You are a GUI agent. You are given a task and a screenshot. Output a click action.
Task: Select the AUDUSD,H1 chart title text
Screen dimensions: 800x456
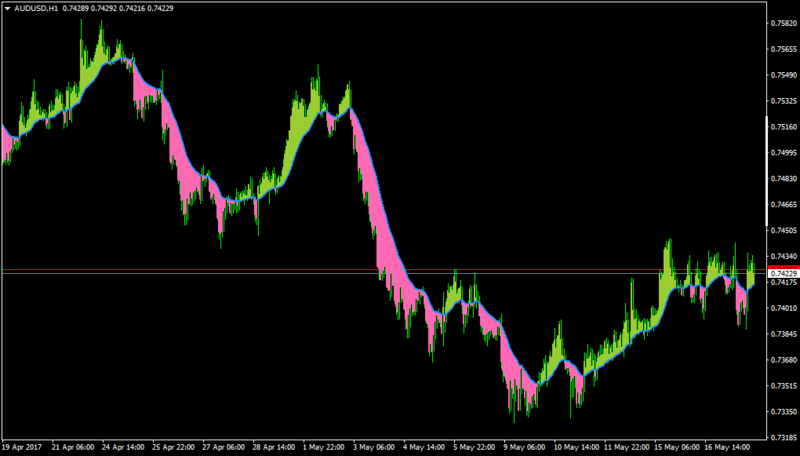point(36,9)
